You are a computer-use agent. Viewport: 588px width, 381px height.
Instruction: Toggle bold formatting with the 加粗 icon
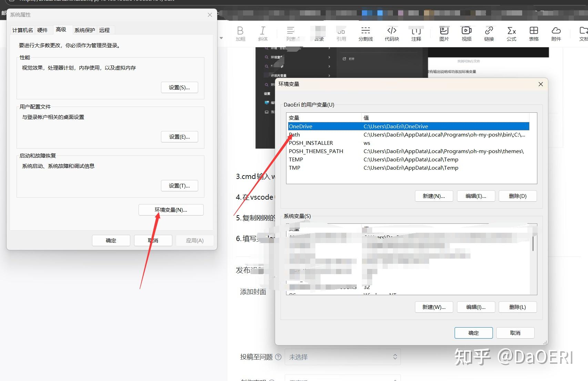pos(240,33)
